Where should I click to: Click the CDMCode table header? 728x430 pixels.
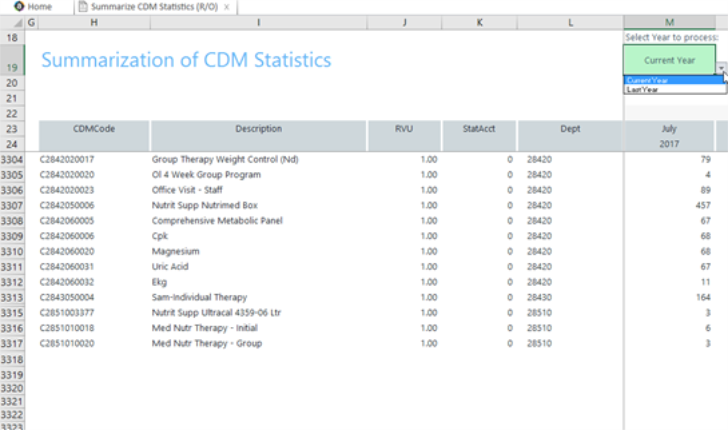(x=93, y=129)
